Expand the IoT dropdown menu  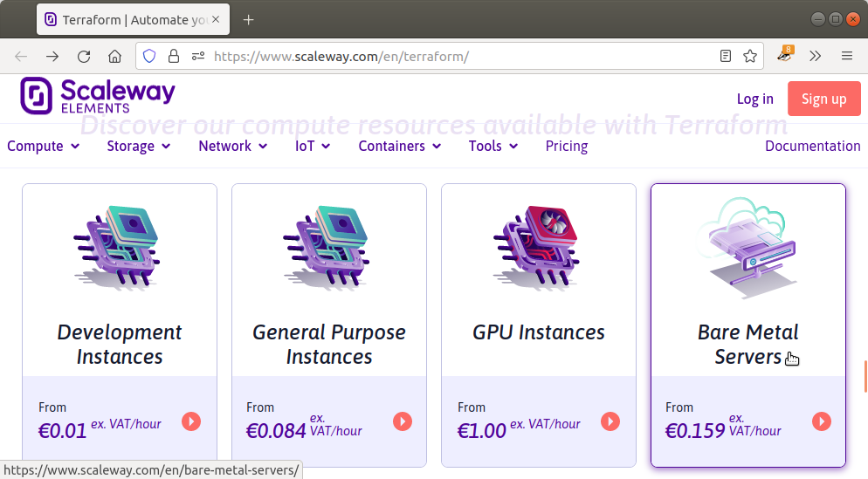pos(313,146)
